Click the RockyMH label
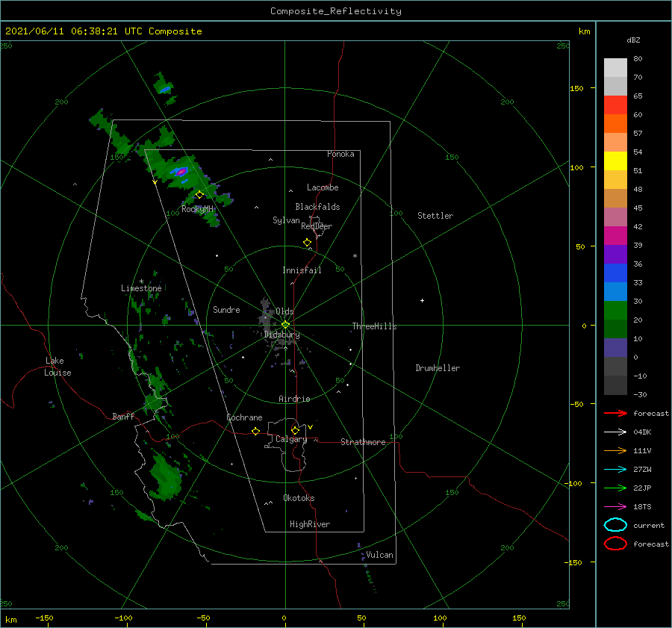Screen dimensions: 672x628 click(x=197, y=209)
